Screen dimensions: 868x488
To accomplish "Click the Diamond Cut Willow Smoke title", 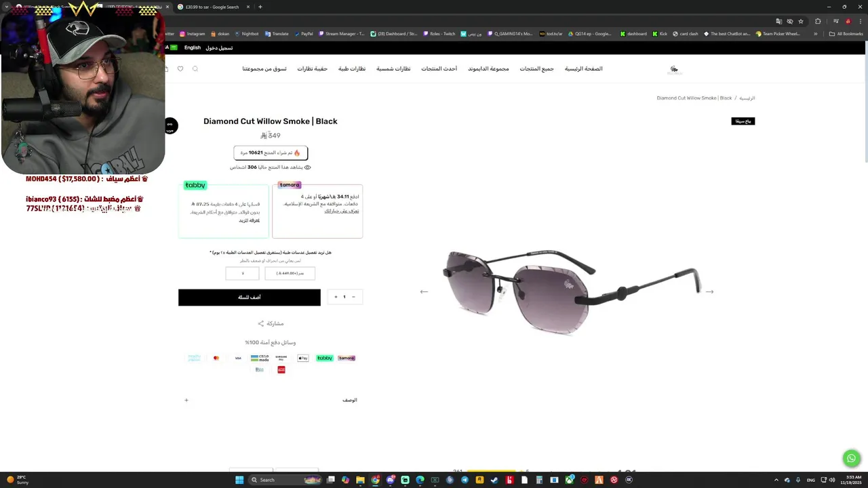I will pos(271,121).
